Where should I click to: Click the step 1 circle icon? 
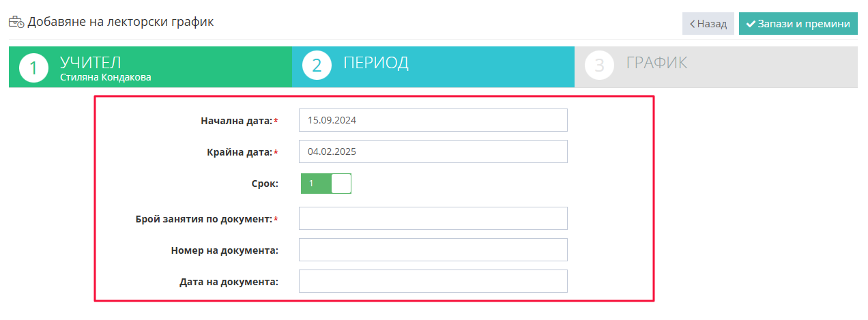click(x=34, y=67)
